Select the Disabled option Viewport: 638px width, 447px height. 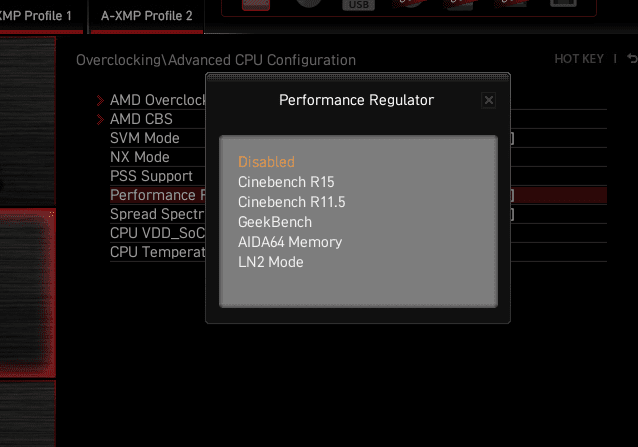266,162
